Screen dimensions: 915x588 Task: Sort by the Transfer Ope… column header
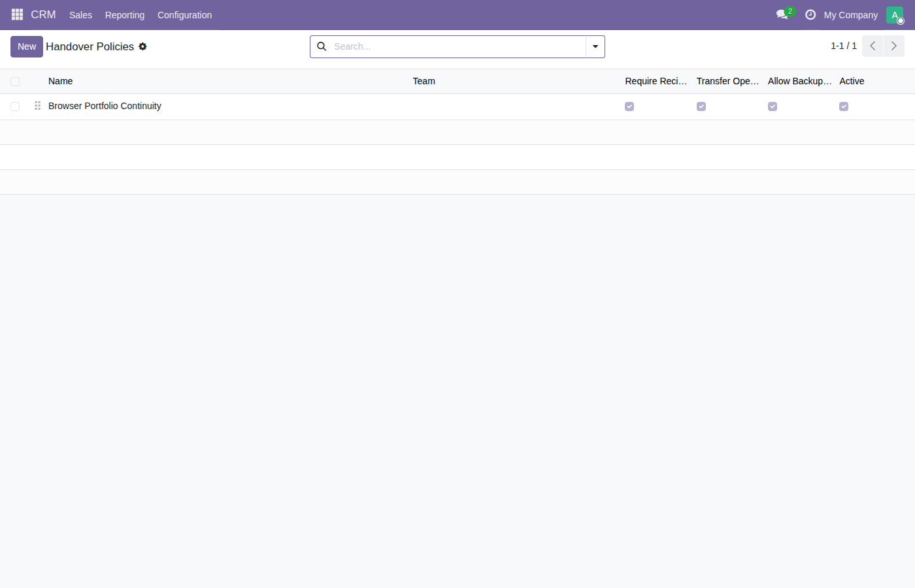click(x=727, y=81)
